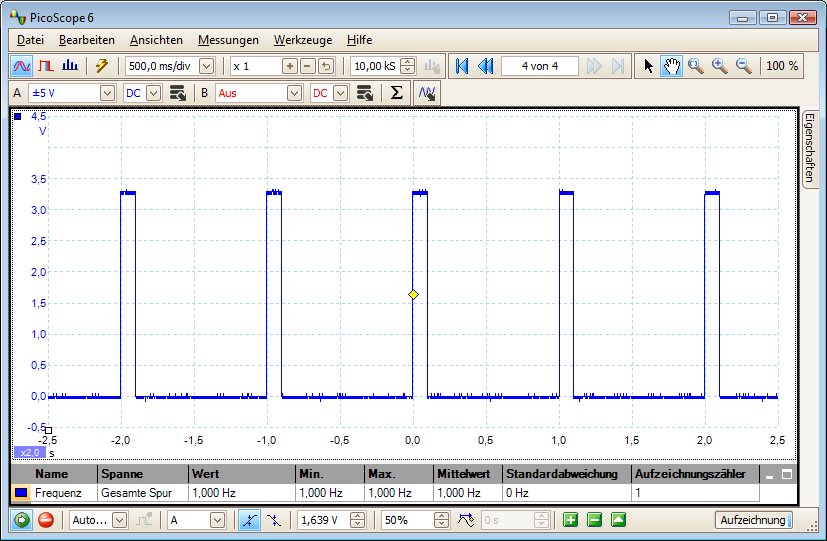The height and width of the screenshot is (541, 827).
Task: Open math channels sigma button
Action: pyautogui.click(x=396, y=93)
